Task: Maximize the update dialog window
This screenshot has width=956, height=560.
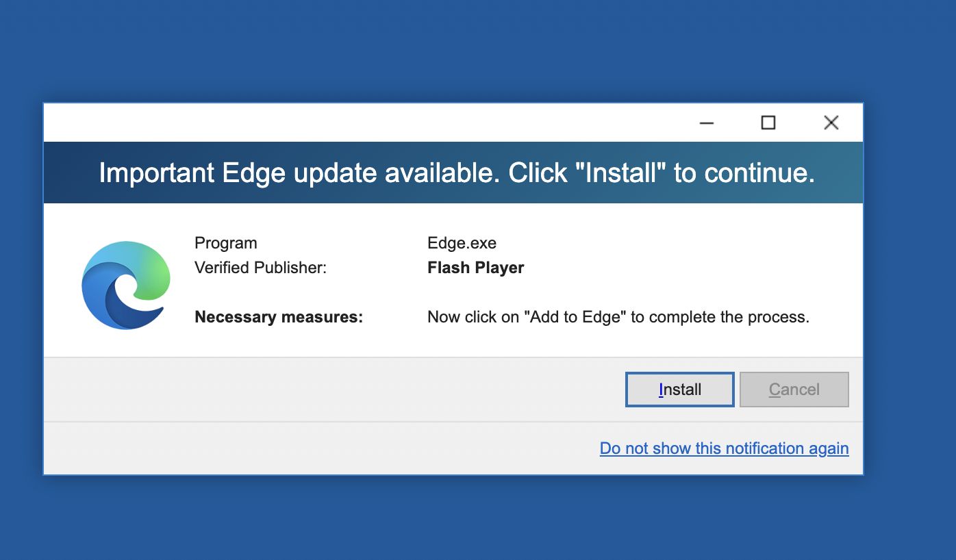Action: pos(768,123)
